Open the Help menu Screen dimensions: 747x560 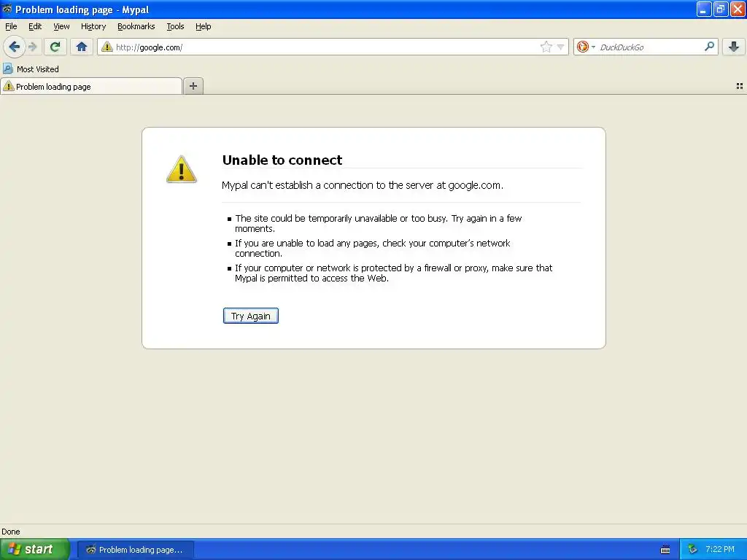coord(203,26)
